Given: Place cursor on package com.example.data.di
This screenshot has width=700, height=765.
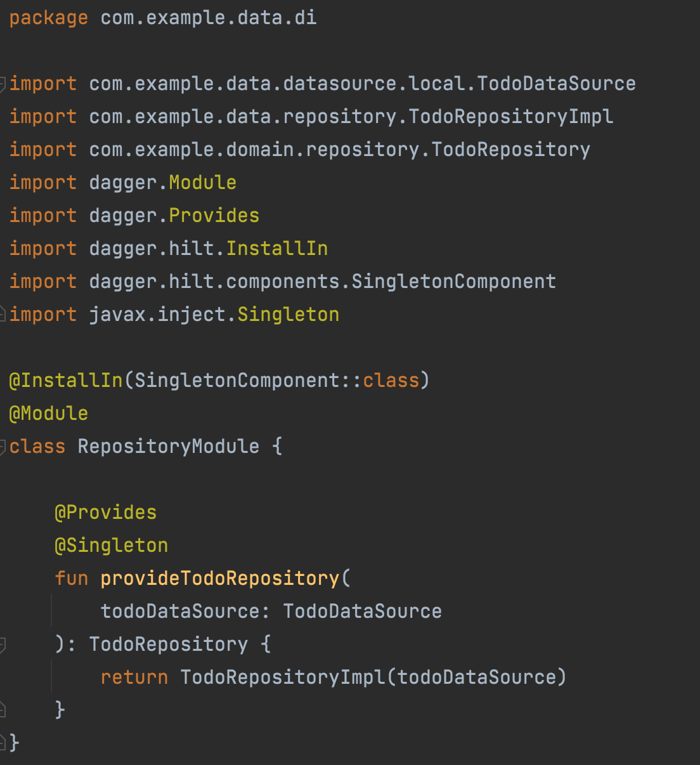Looking at the screenshot, I should [x=163, y=18].
